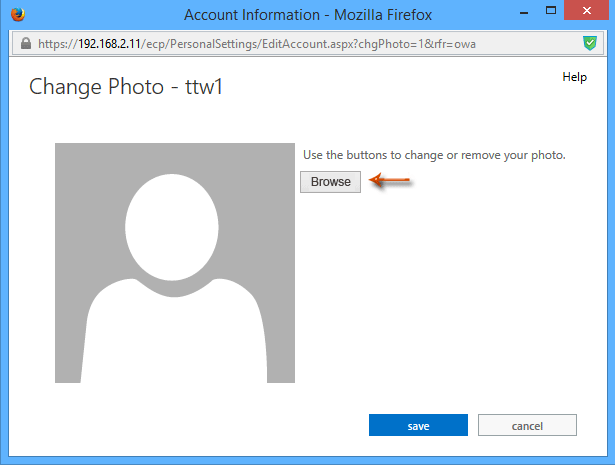Viewport: 615px width, 465px height.
Task: Click the red arrow pointing at Browse
Action: coord(391,181)
